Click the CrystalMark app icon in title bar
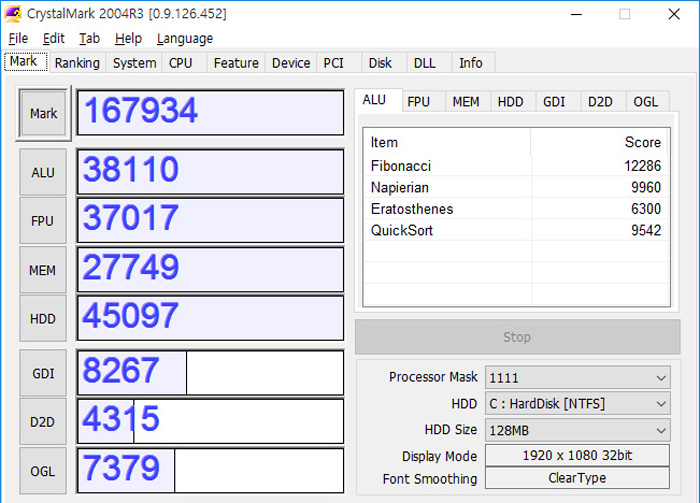700x503 pixels. (x=12, y=14)
